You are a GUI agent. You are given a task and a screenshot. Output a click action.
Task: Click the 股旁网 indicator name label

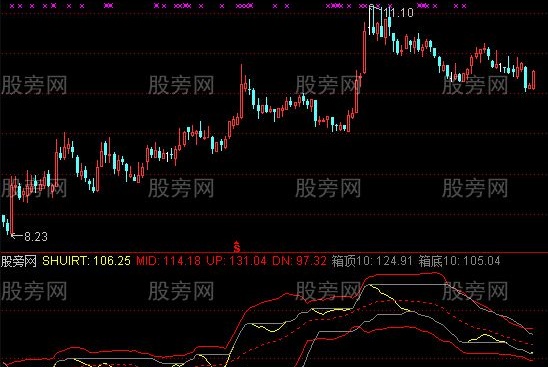click(x=19, y=261)
